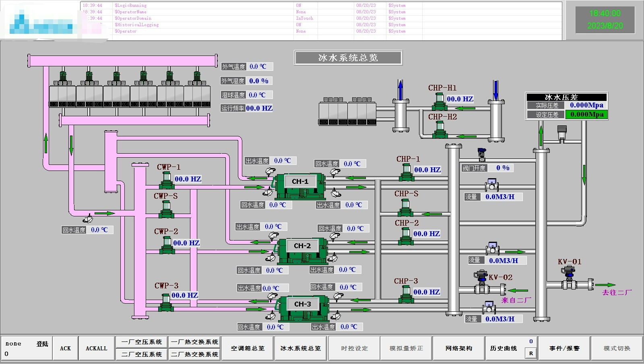Click the CHP-H1 pump icon
This screenshot has height=364, width=644.
tap(440, 102)
